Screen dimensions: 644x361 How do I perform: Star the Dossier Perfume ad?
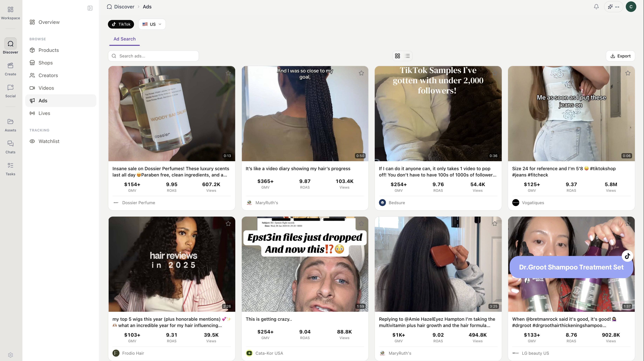[228, 73]
